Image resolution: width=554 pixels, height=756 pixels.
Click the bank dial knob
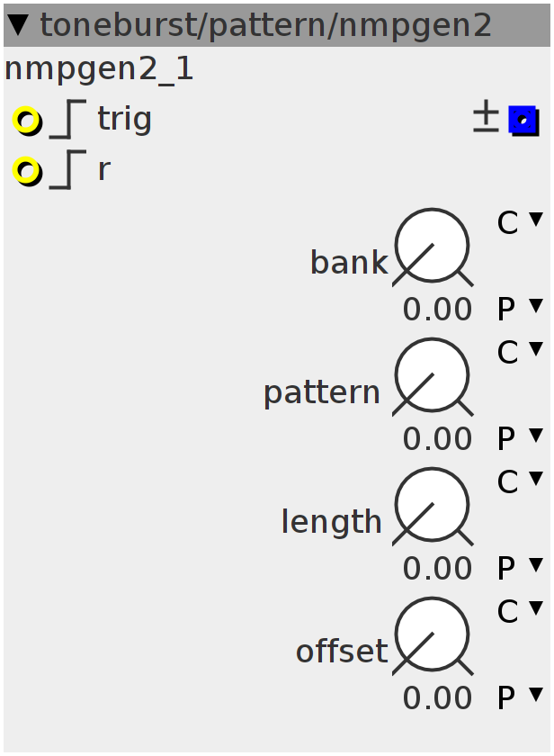tap(432, 246)
